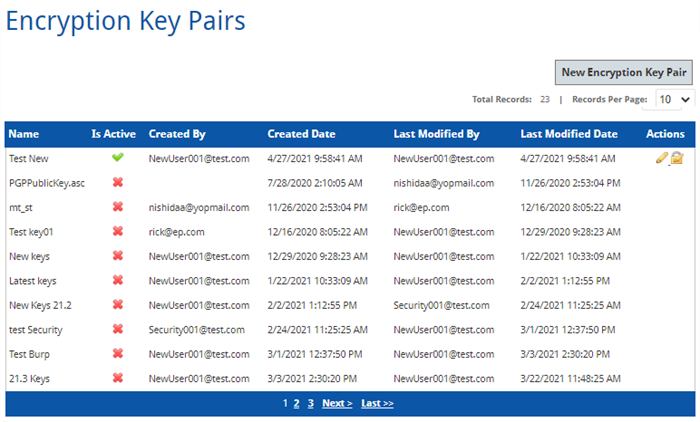Click the red X for mt_st row

point(118,207)
